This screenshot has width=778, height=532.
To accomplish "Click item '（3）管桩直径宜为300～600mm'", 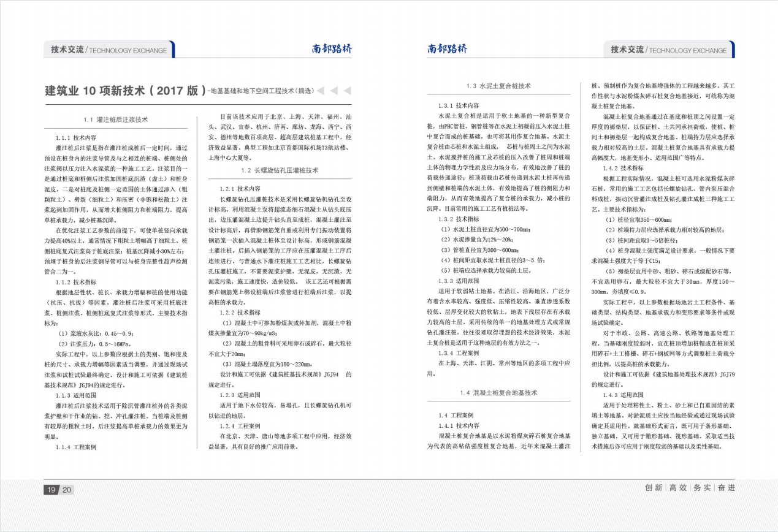I will [x=480, y=250].
